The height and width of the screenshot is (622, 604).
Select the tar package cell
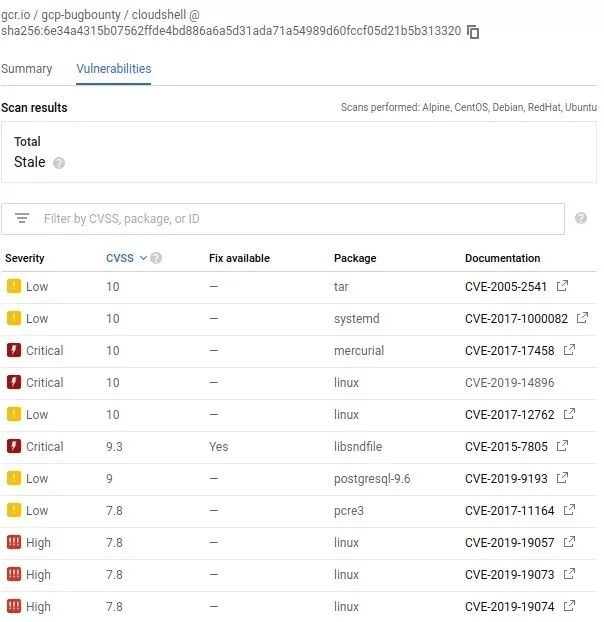click(341, 286)
